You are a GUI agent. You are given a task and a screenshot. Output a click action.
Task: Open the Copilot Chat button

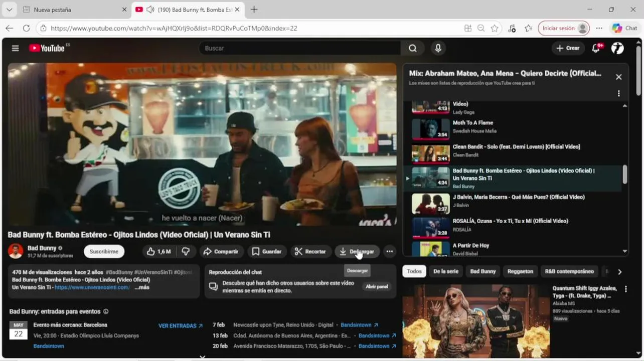624,28
